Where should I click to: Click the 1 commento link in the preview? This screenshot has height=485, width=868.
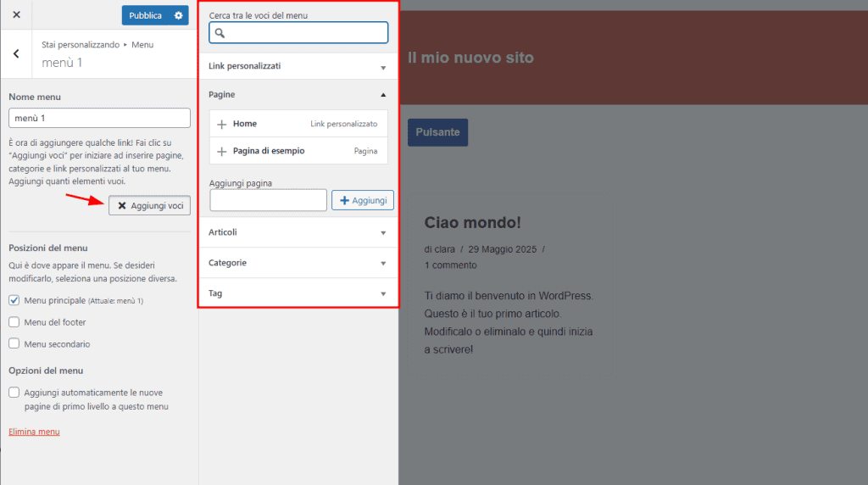tap(451, 265)
